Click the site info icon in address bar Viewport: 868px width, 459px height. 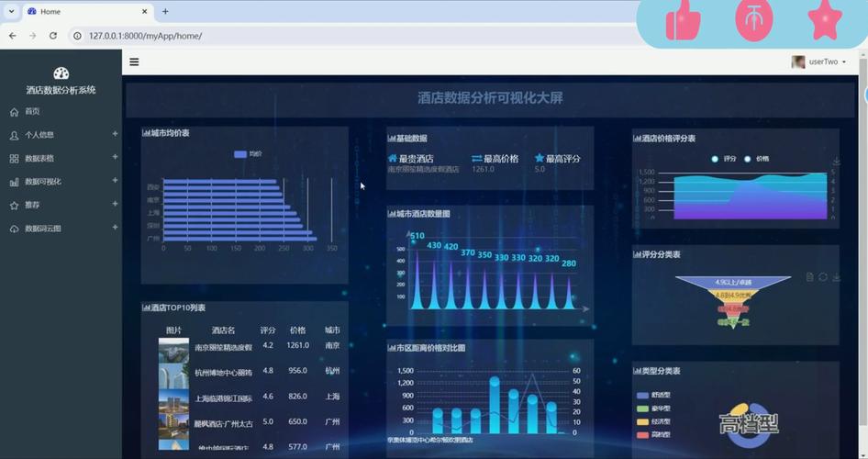[77, 36]
